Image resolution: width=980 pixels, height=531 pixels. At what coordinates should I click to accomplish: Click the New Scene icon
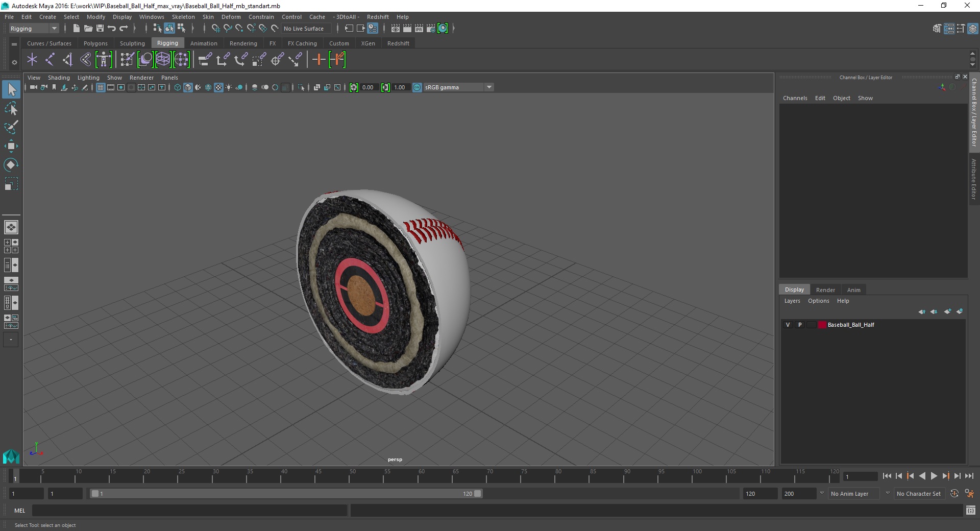pos(76,29)
